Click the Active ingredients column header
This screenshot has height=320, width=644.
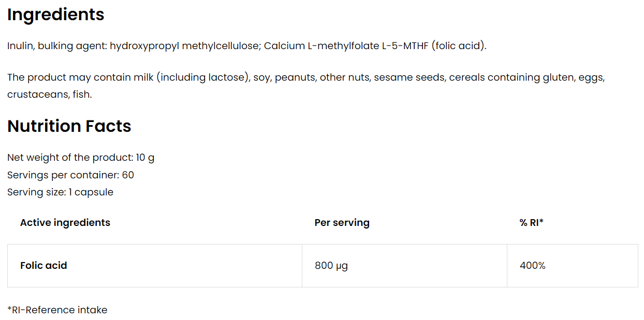point(65,223)
